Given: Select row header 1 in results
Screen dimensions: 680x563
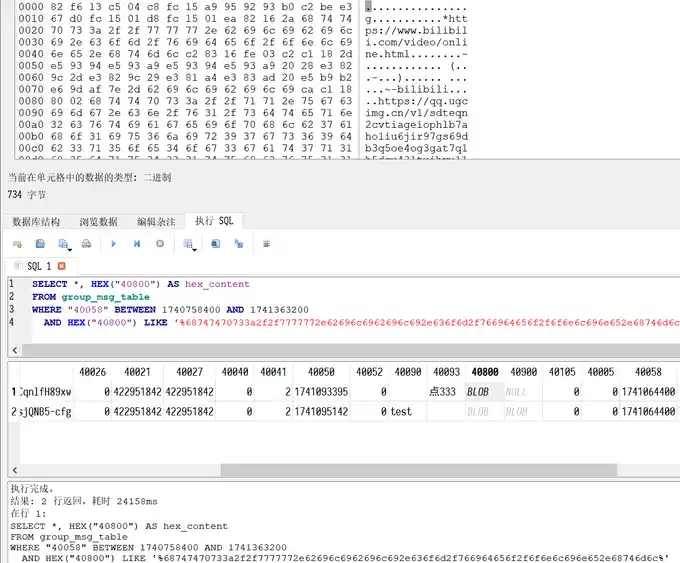Looking at the screenshot, I should (x=14, y=392).
